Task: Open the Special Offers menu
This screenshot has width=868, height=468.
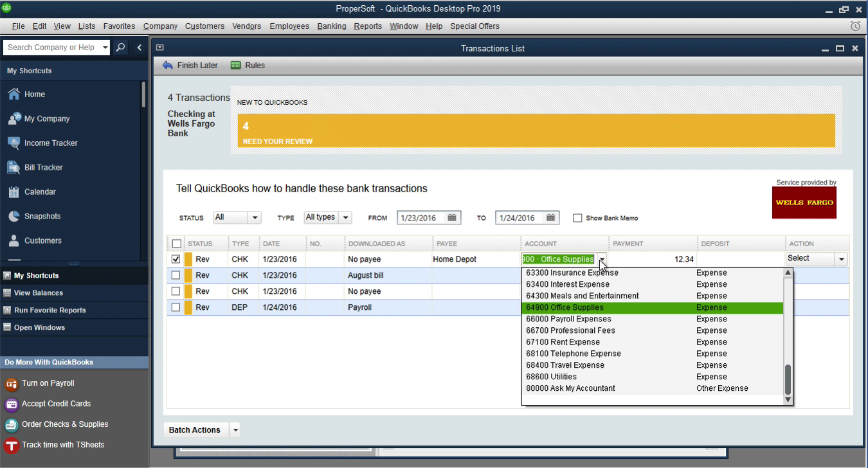Action: pos(475,26)
